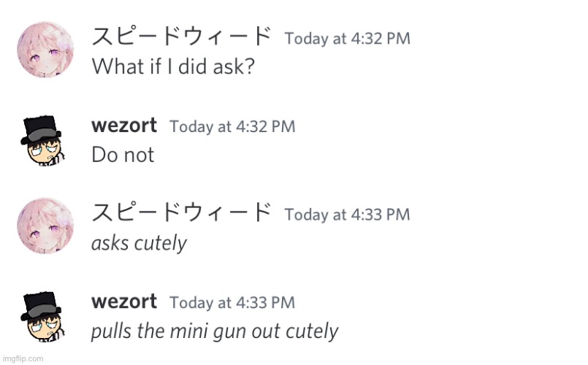The height and width of the screenshot is (365, 588).
Task: Click the 4:33 PM timestamp on the last message
Action: pos(232,302)
